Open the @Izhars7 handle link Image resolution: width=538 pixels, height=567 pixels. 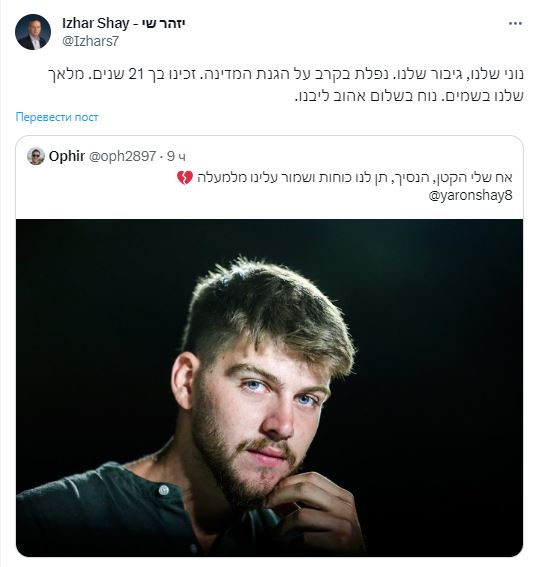[x=90, y=41]
